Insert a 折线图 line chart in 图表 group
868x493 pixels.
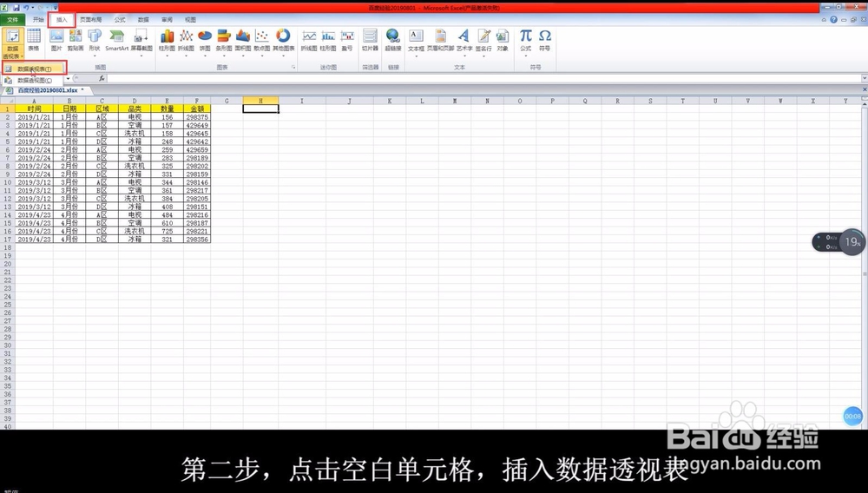(186, 41)
